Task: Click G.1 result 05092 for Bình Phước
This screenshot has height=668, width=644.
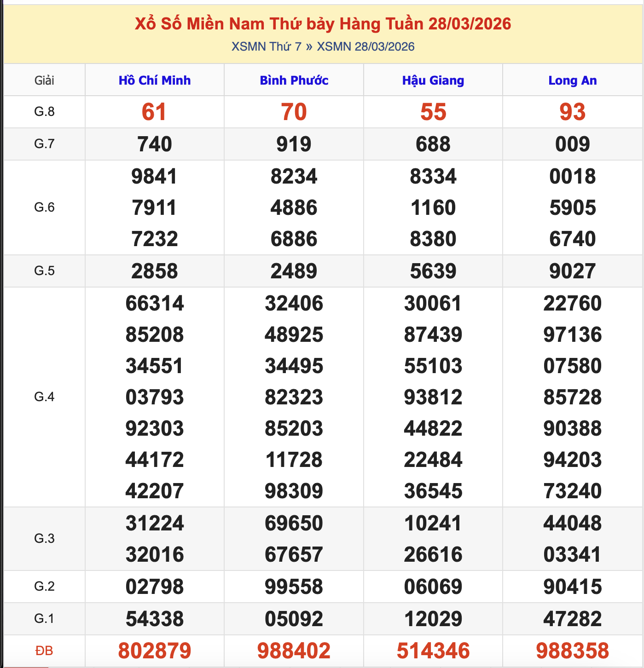Action: (x=294, y=618)
